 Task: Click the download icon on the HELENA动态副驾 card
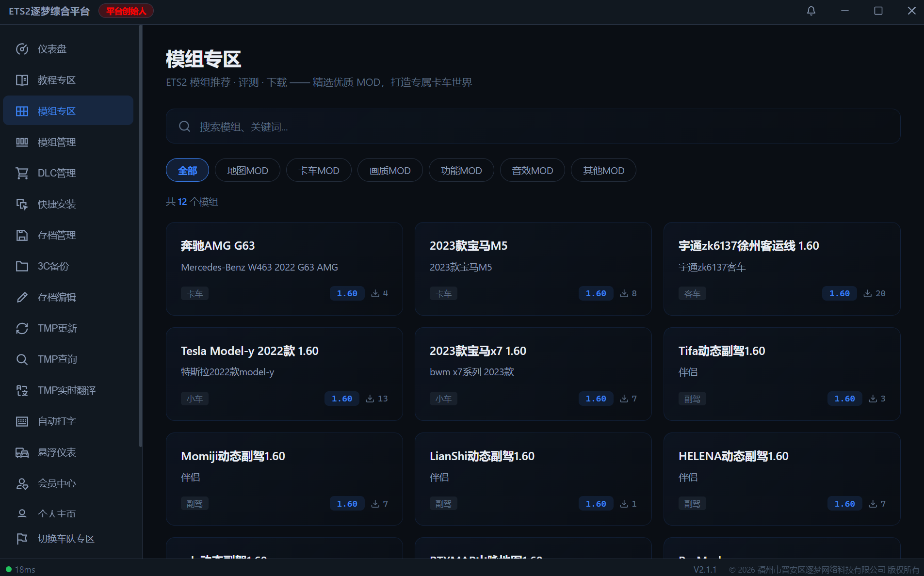tap(873, 504)
